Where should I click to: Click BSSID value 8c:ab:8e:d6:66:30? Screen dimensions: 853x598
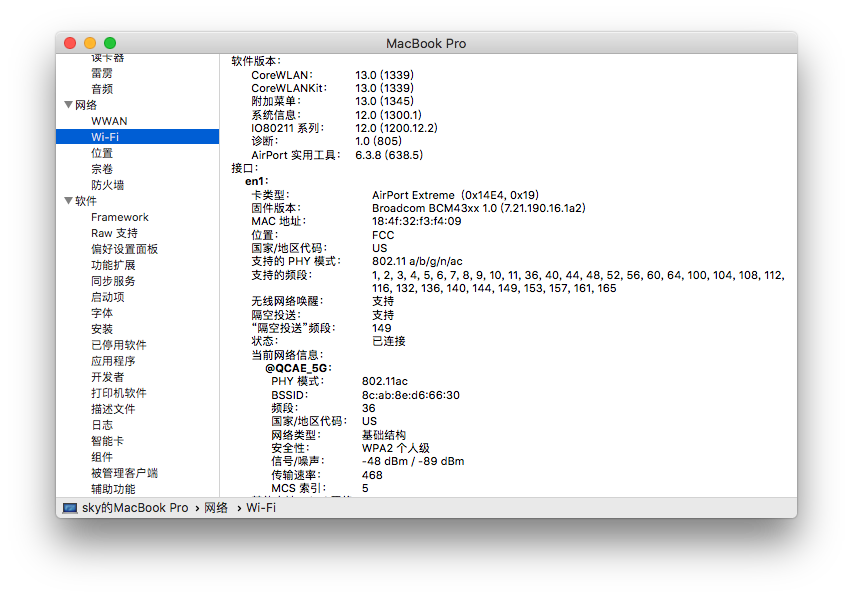(411, 395)
